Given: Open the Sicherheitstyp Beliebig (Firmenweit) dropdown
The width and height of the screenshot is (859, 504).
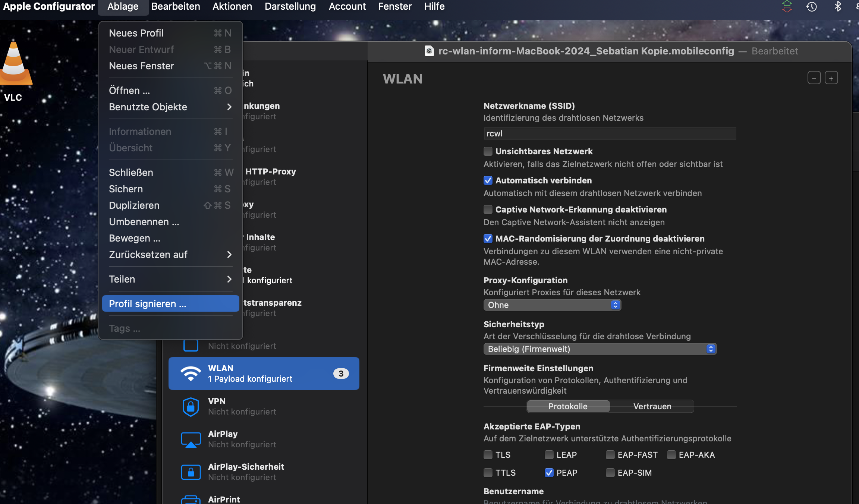Looking at the screenshot, I should [600, 349].
